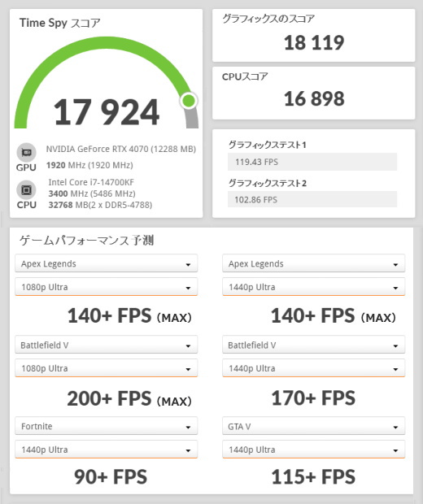Click the グラフィックステスト1 label
423x504 pixels.
pos(267,145)
